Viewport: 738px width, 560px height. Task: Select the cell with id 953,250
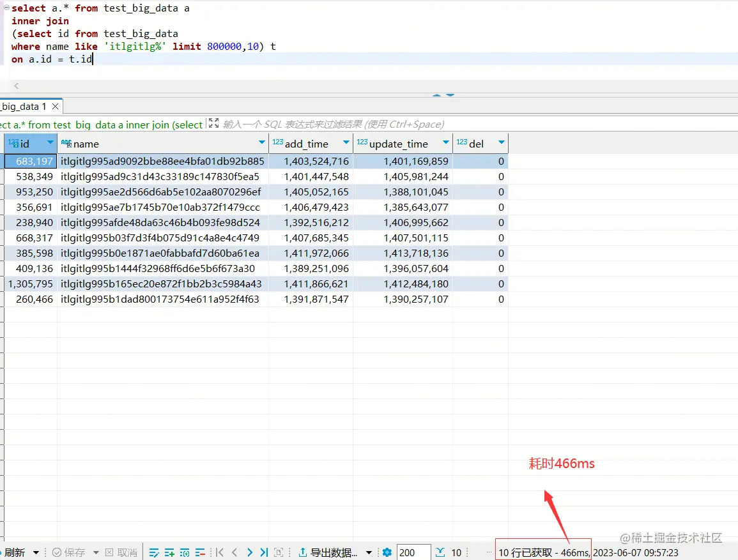[x=31, y=192]
